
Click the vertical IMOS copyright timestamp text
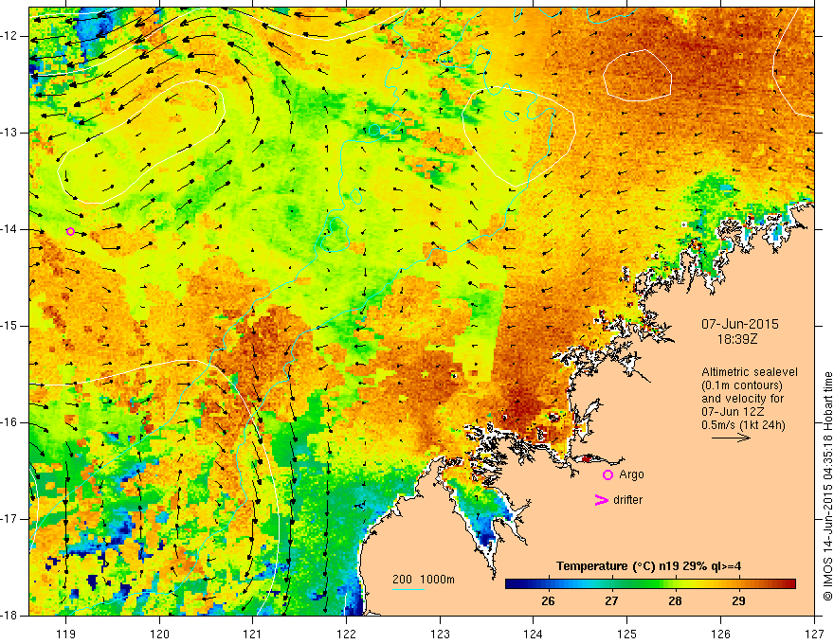(827, 486)
